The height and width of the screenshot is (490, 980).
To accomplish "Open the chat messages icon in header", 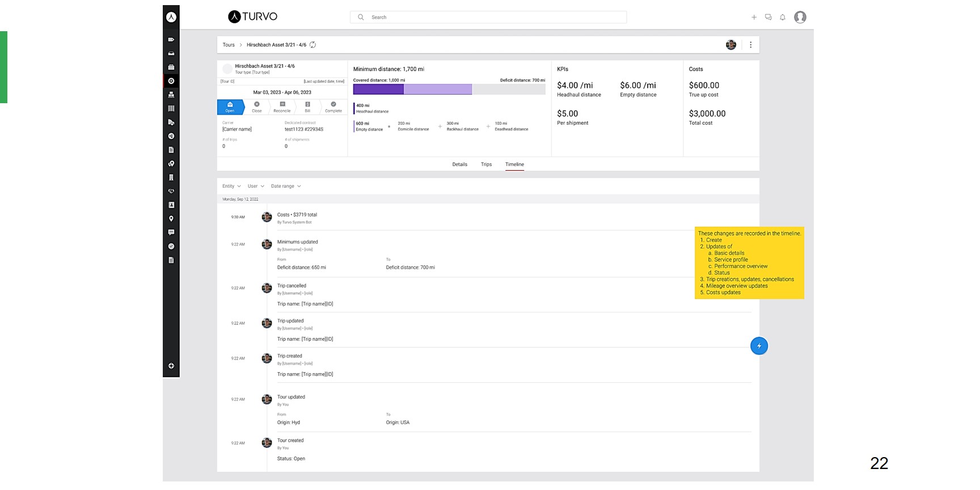I will pos(768,17).
